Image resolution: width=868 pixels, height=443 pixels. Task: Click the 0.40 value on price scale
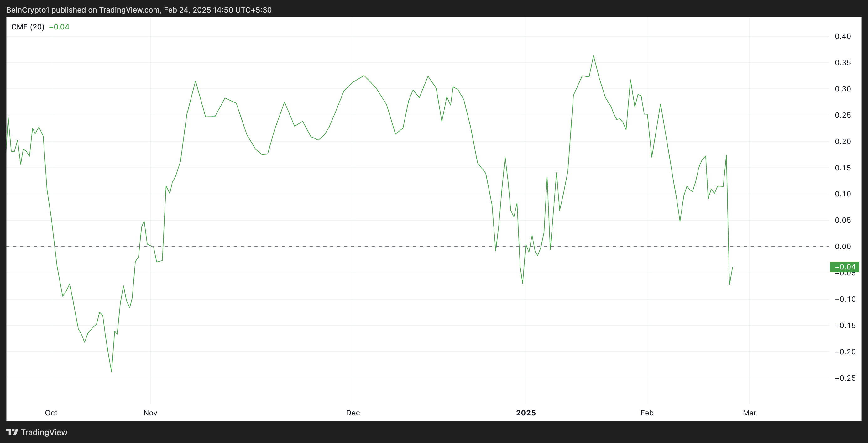click(843, 36)
